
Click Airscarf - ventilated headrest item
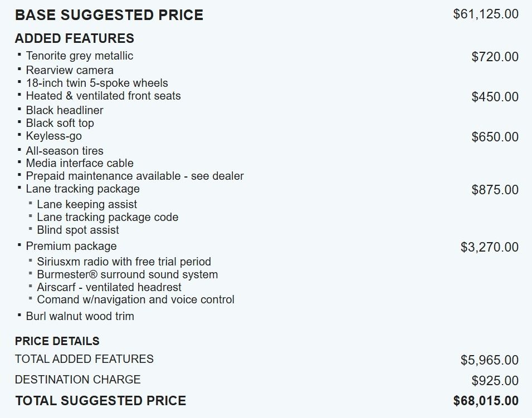click(x=109, y=287)
